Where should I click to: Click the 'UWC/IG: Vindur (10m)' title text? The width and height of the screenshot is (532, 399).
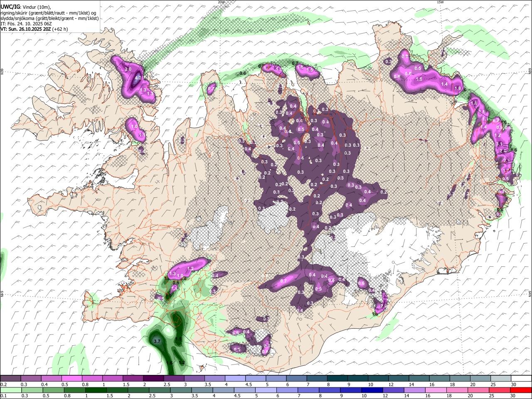point(26,7)
